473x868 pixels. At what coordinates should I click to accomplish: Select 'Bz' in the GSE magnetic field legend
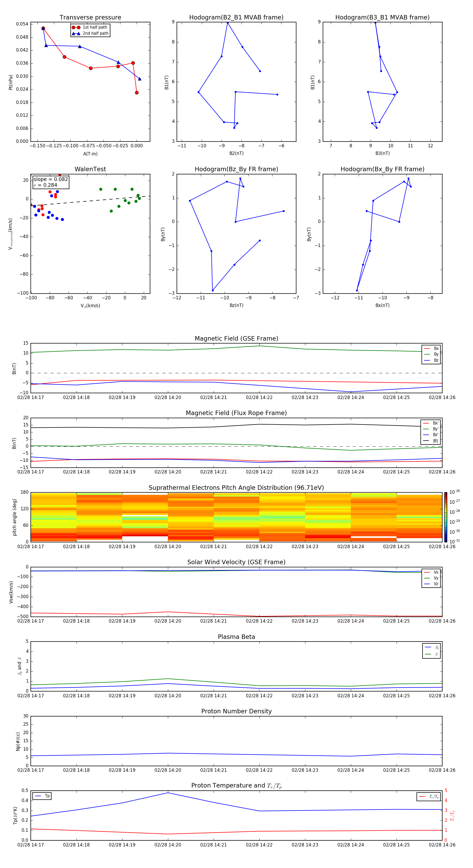tap(431, 360)
